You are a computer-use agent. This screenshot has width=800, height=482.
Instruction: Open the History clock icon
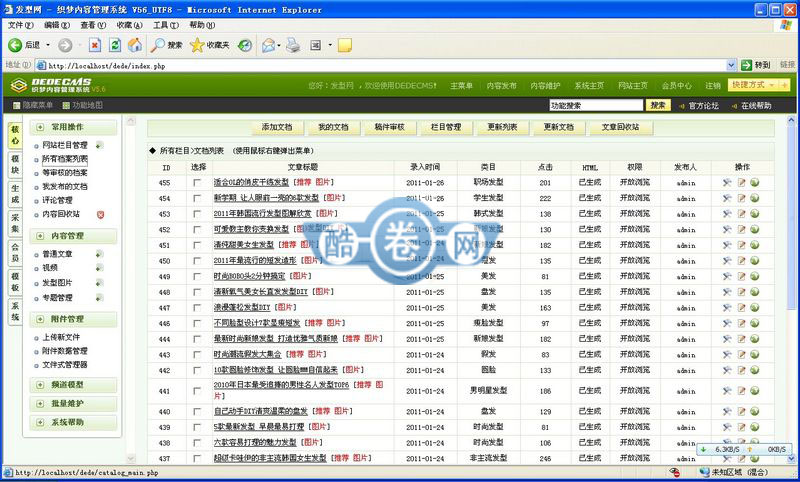coord(245,45)
